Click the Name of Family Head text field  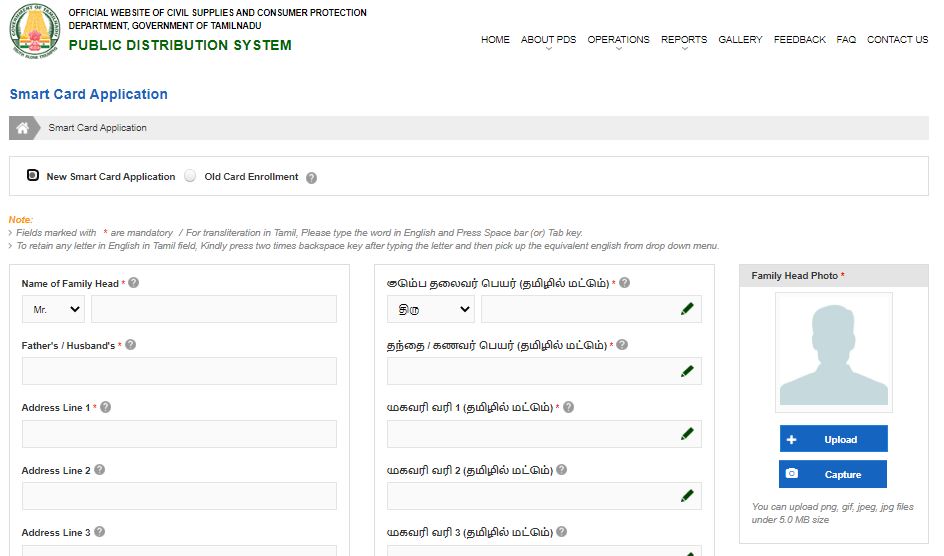click(214, 309)
